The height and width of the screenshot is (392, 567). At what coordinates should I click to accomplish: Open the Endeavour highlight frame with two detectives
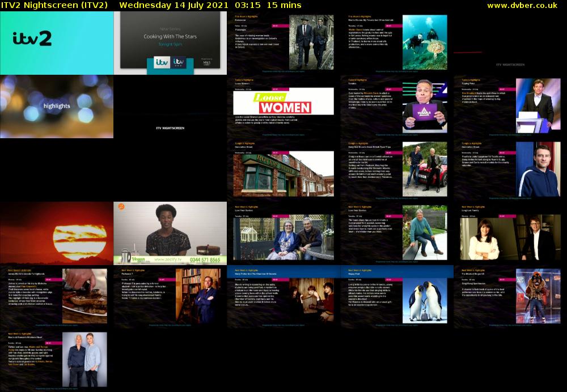[x=284, y=43]
